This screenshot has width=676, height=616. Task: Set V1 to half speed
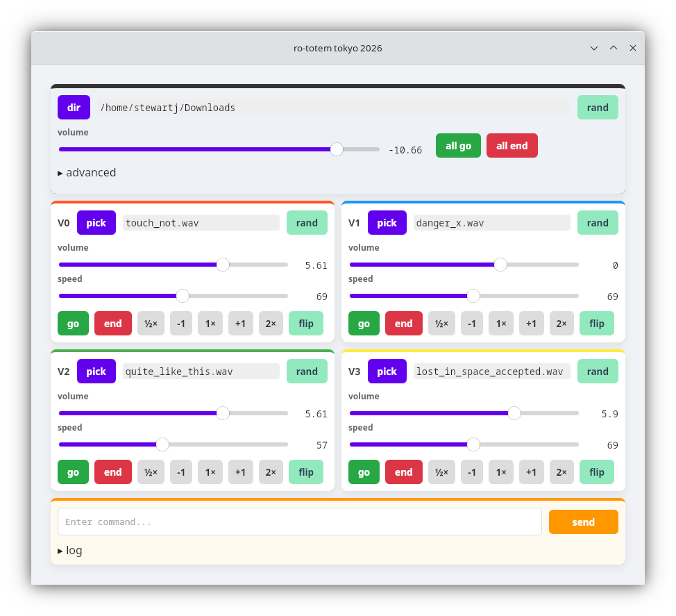click(x=442, y=324)
